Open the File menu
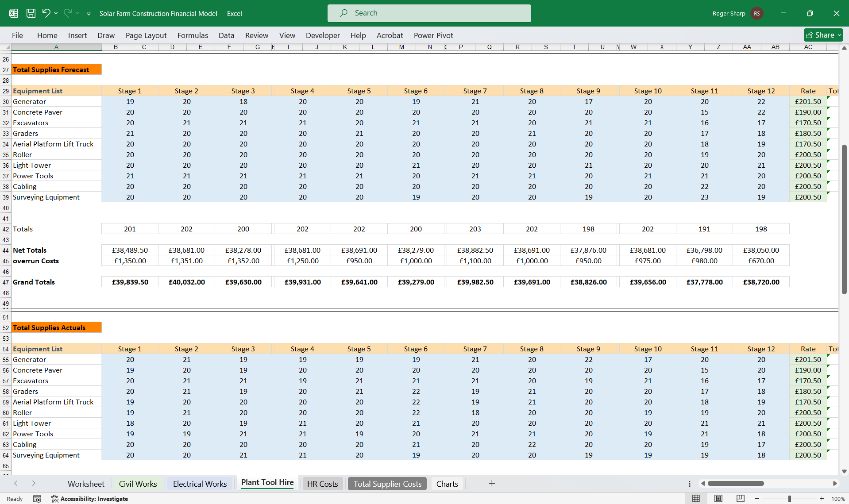This screenshot has height=504, width=849. 17,35
